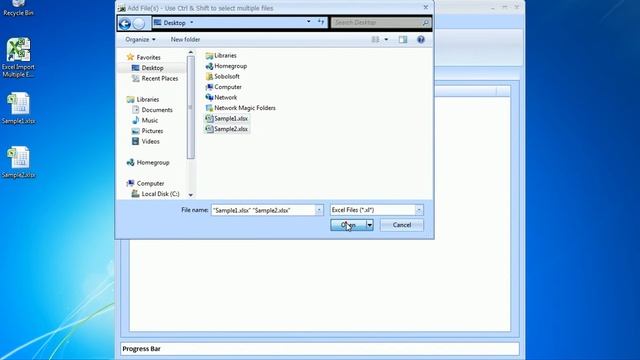Screen dimensions: 640x360
Task: Select Excel Import Multiple desktop shortcut
Action: point(18,58)
